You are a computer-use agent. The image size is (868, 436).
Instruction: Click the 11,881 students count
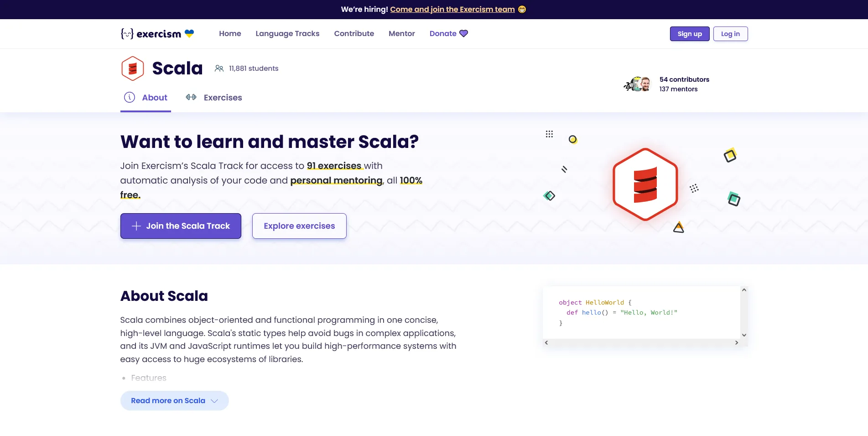tap(254, 68)
